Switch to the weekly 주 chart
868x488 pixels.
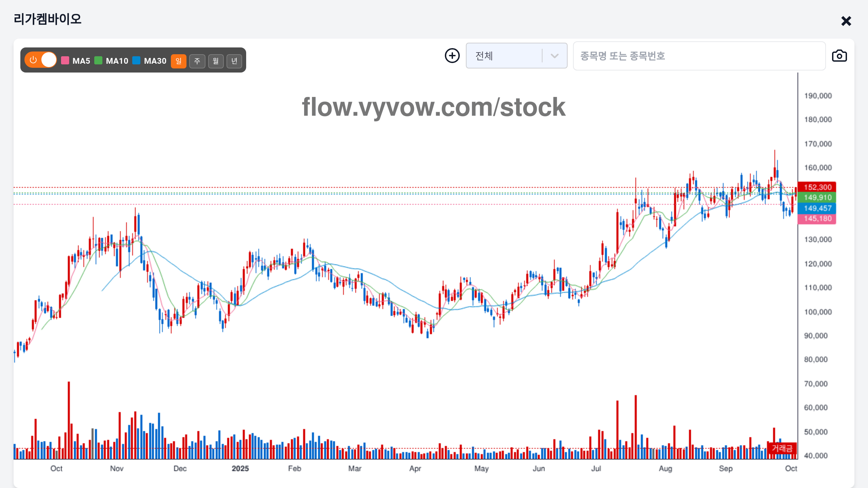197,61
